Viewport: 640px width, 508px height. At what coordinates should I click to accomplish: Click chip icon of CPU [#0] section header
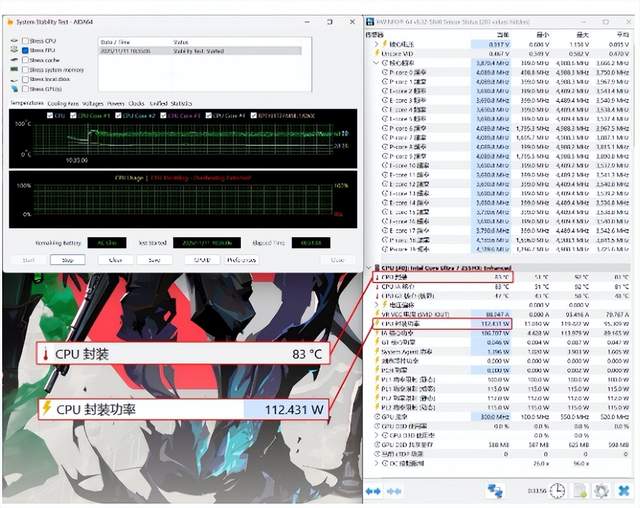tap(377, 268)
